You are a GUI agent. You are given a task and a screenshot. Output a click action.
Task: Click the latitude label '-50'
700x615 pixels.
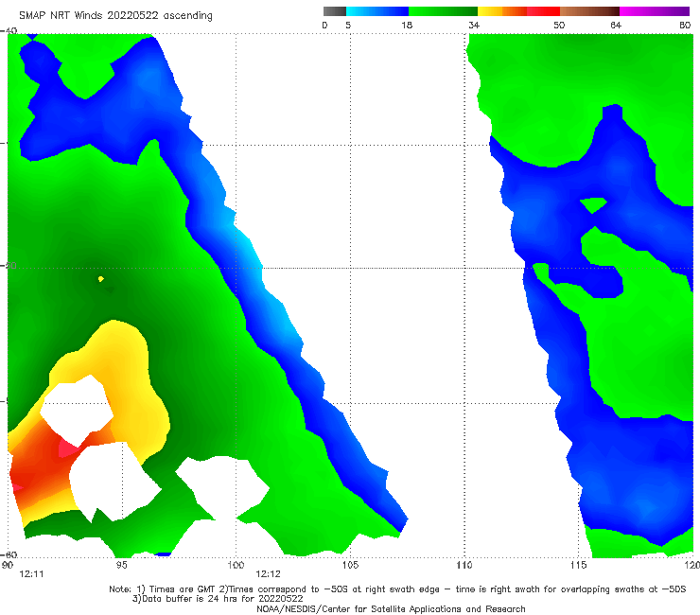(x=9, y=266)
